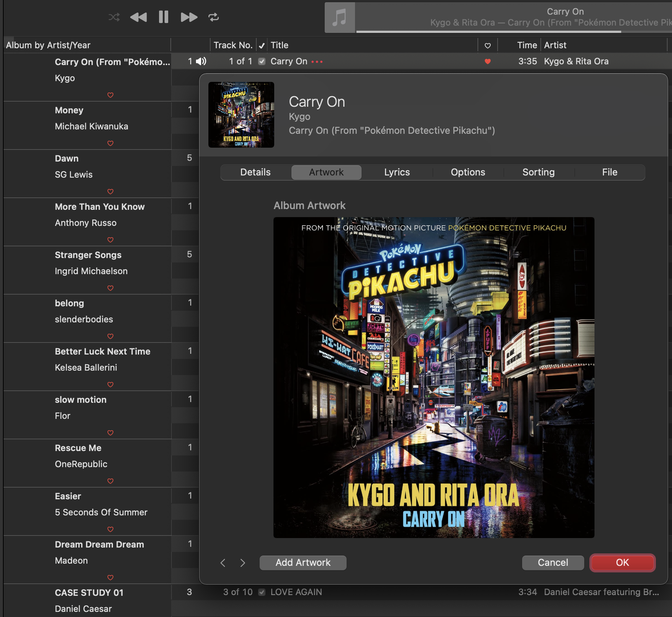This screenshot has height=617, width=672.
Task: Toggle the heart under More Than You Know
Action: click(x=110, y=240)
